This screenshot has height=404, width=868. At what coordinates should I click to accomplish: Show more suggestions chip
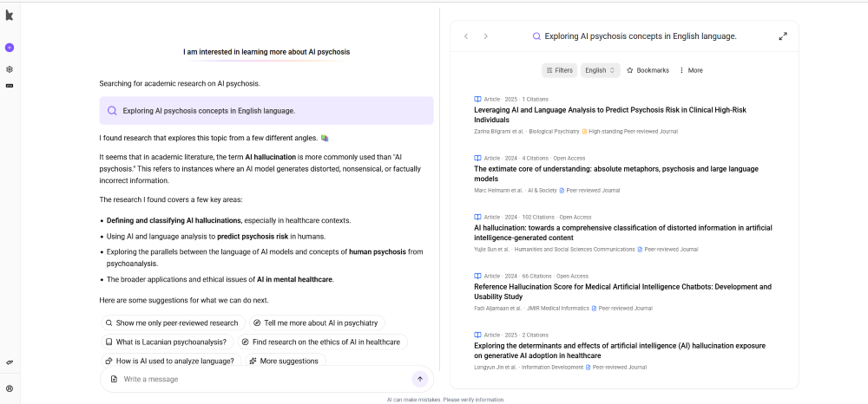tap(285, 361)
